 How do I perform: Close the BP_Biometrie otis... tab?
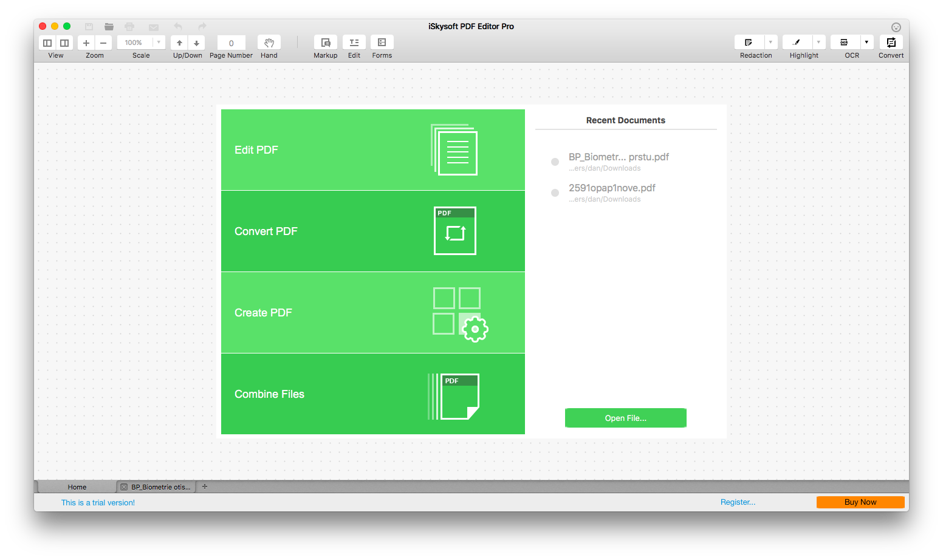tap(124, 487)
